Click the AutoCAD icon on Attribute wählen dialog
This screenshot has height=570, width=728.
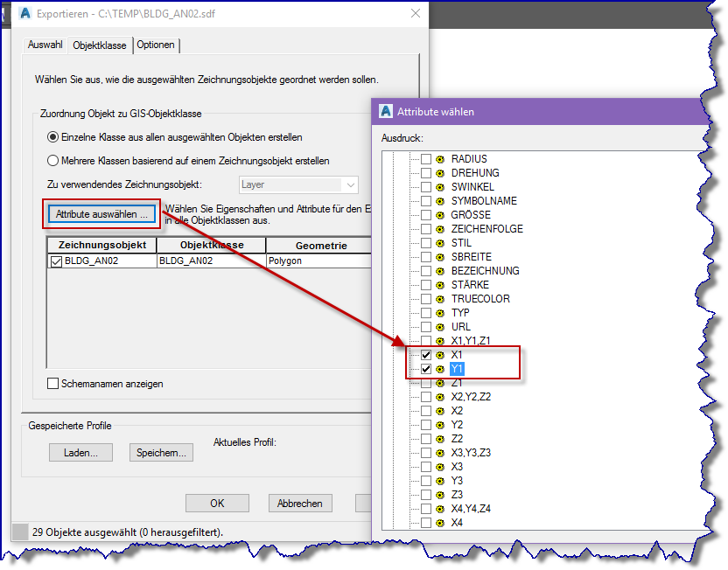385,112
